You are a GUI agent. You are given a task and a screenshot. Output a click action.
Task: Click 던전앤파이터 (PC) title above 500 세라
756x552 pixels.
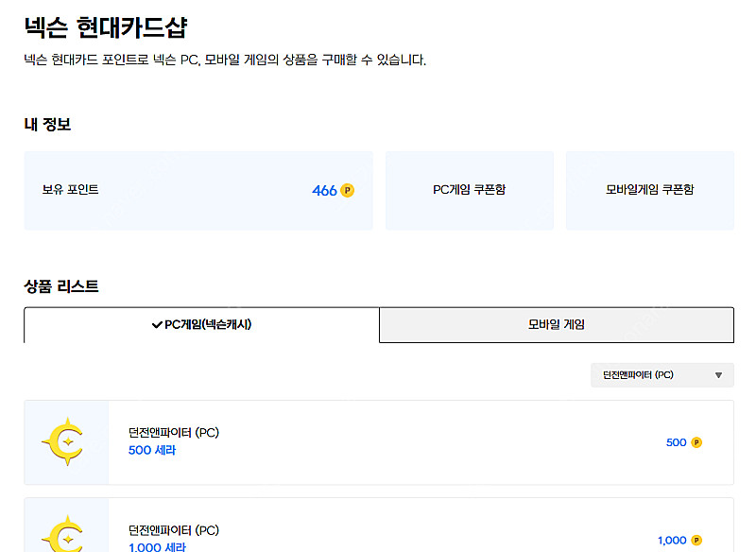click(x=174, y=433)
